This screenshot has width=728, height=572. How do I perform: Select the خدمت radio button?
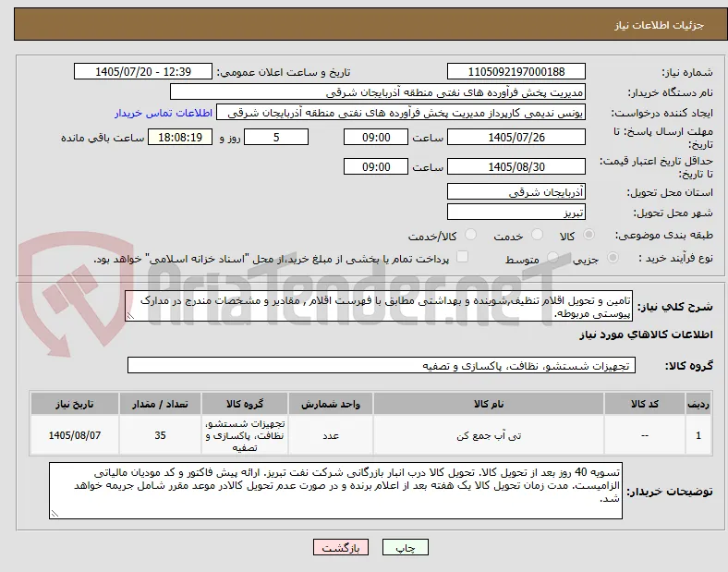(x=537, y=235)
